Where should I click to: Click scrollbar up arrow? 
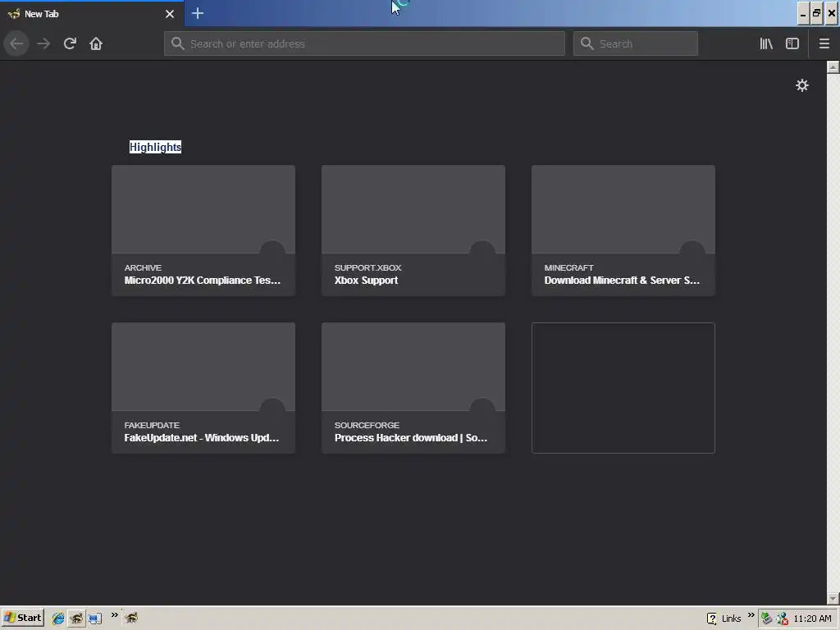point(833,67)
